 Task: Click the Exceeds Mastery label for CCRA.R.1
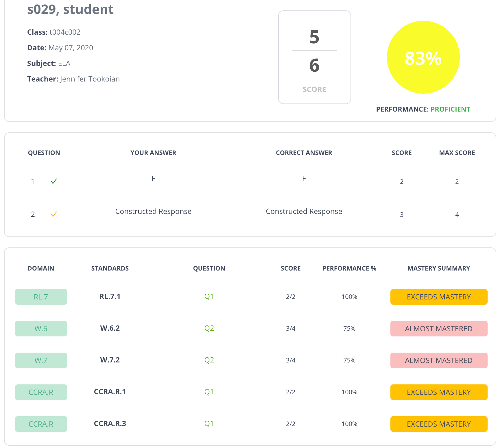[439, 392]
